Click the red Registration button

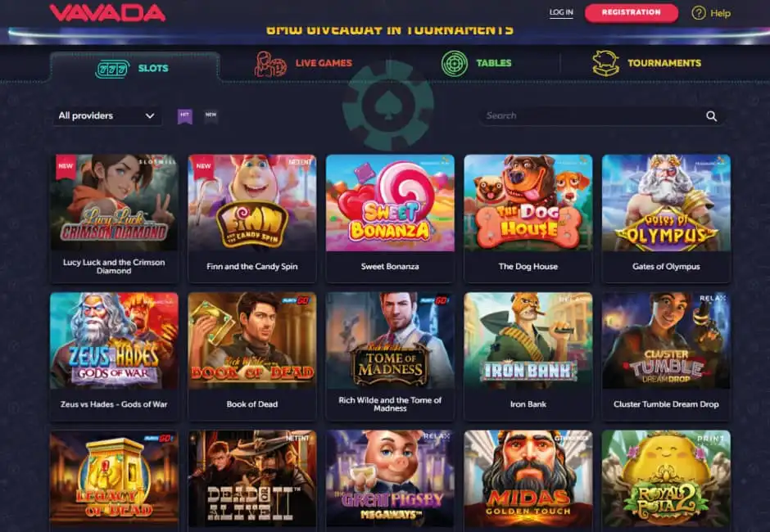(x=631, y=13)
